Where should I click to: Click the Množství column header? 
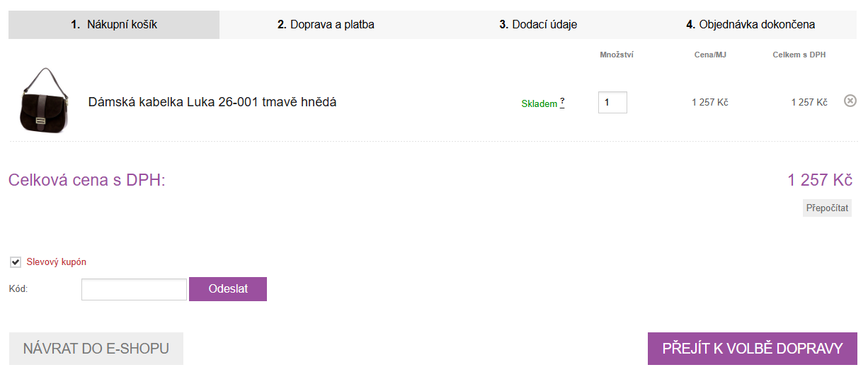coord(616,55)
